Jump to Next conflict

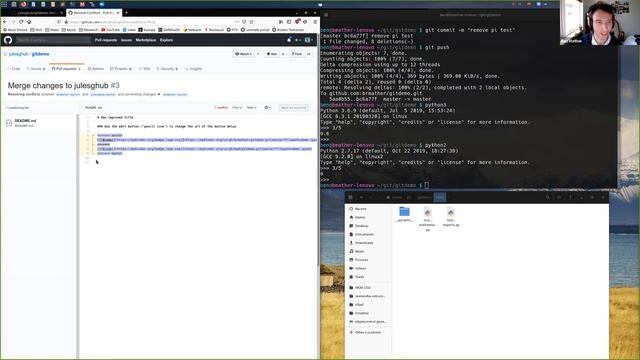coord(251,108)
